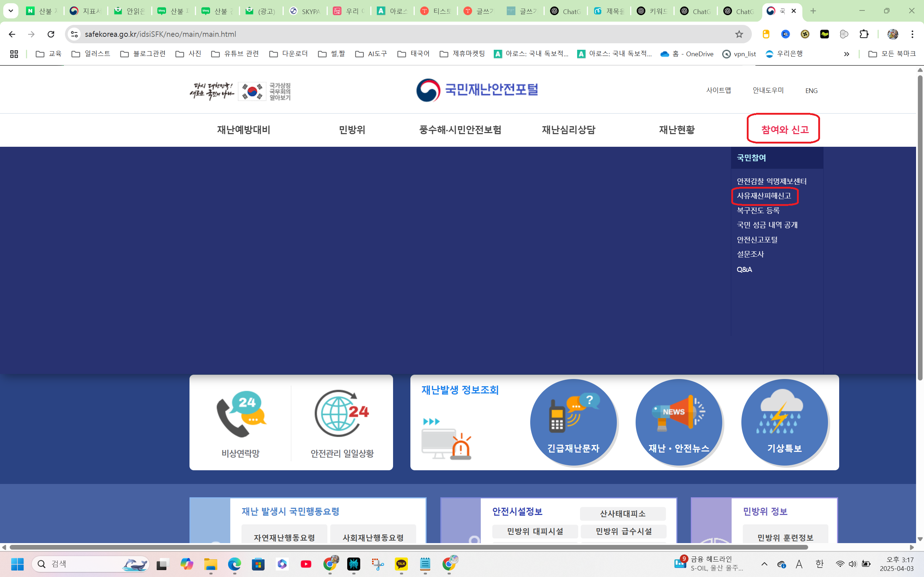This screenshot has width=924, height=577.
Task: Switch the site language to ENG
Action: [811, 91]
